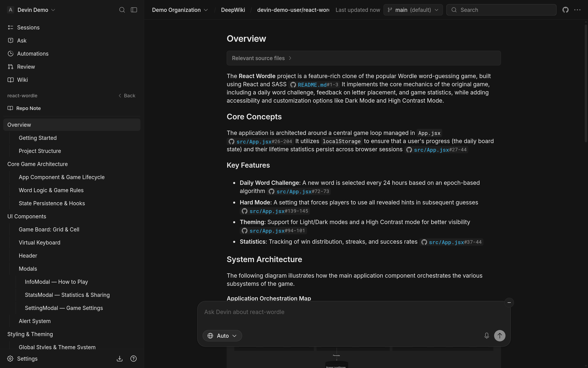Open src/App.jsx#94-101 source reference
Image resolution: width=588 pixels, height=368 pixels.
pos(273,230)
